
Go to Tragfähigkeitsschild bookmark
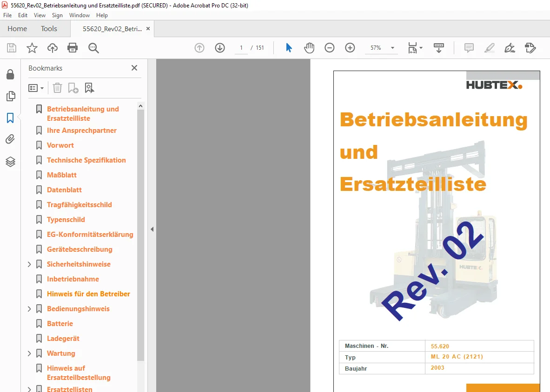click(x=80, y=204)
